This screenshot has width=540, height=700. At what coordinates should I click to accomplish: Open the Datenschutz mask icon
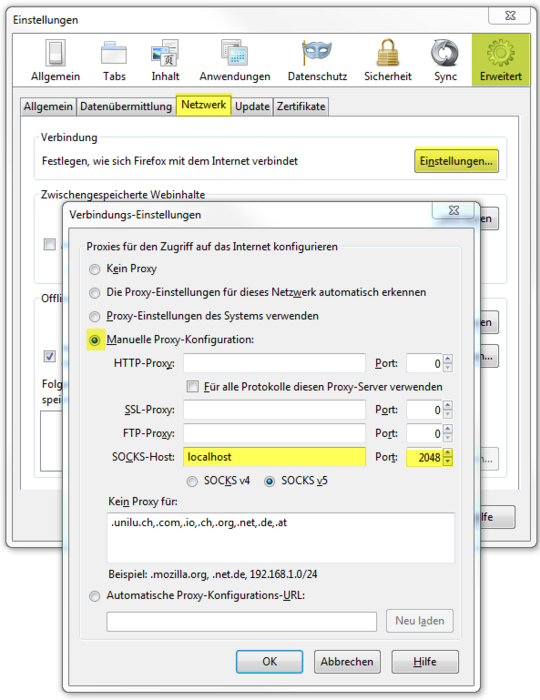(317, 52)
